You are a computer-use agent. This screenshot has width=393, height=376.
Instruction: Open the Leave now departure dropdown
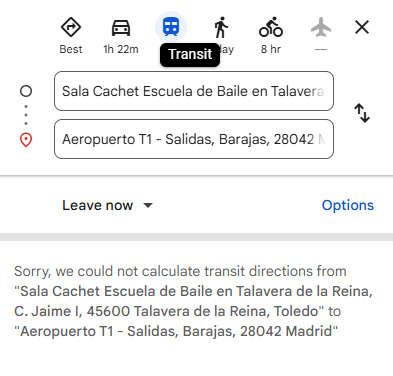(107, 205)
